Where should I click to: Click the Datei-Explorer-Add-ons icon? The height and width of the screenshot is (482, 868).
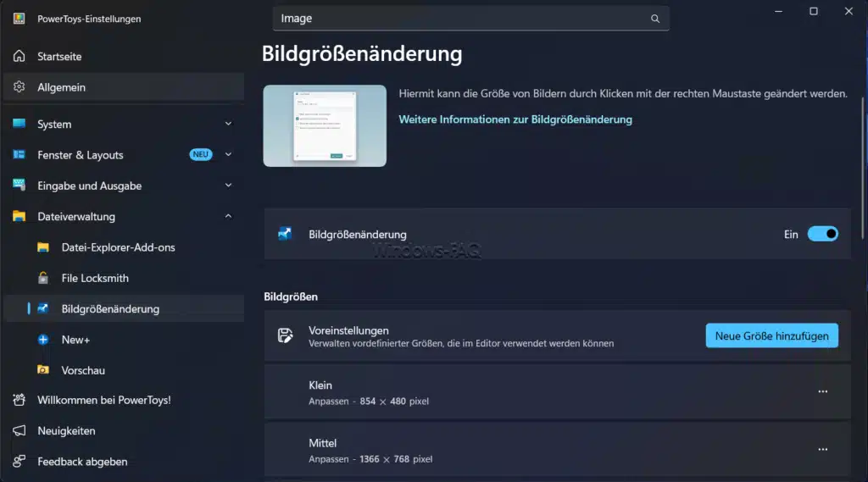[x=43, y=247]
